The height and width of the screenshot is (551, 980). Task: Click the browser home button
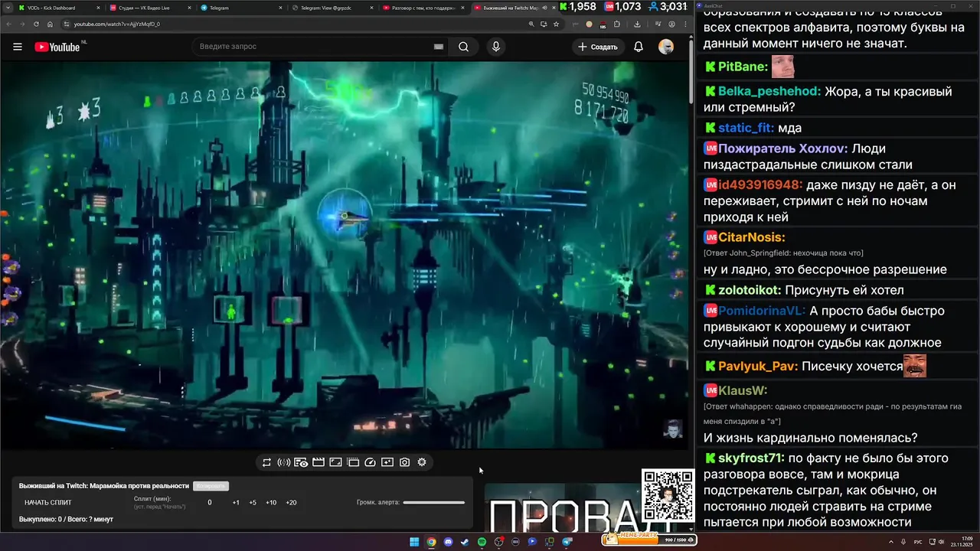point(50,24)
